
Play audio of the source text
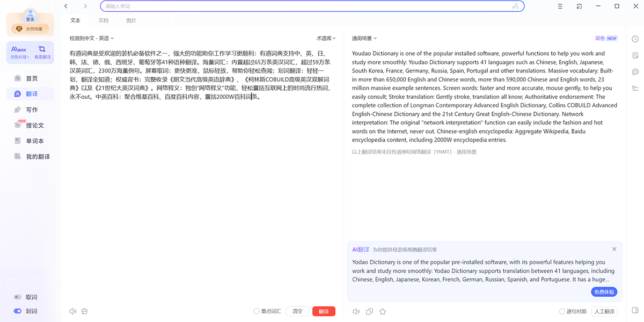point(72,311)
